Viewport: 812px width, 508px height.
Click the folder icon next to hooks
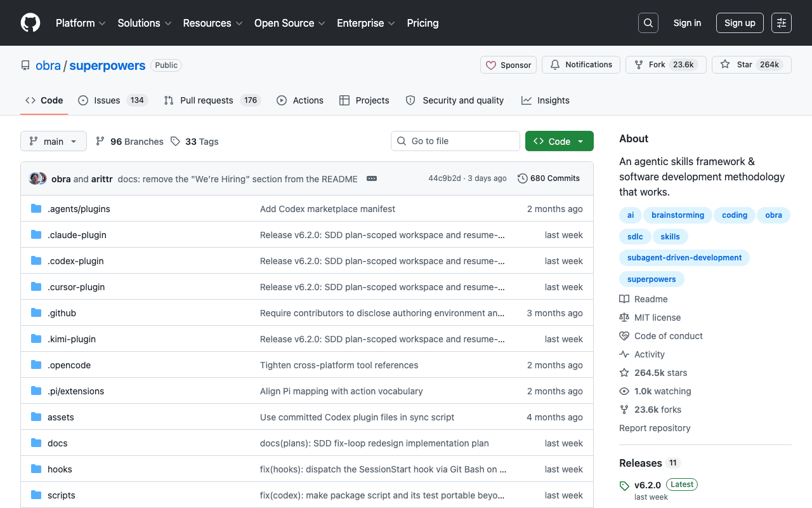(x=36, y=469)
